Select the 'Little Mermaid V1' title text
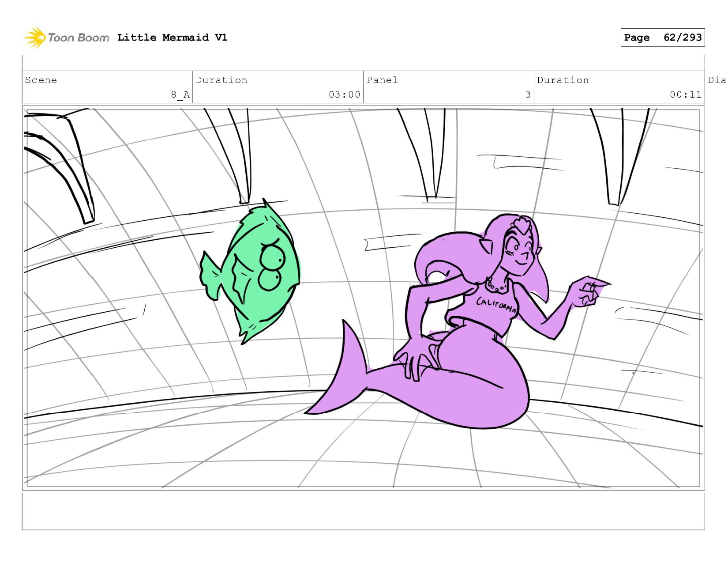This screenshot has width=728, height=563. point(172,38)
